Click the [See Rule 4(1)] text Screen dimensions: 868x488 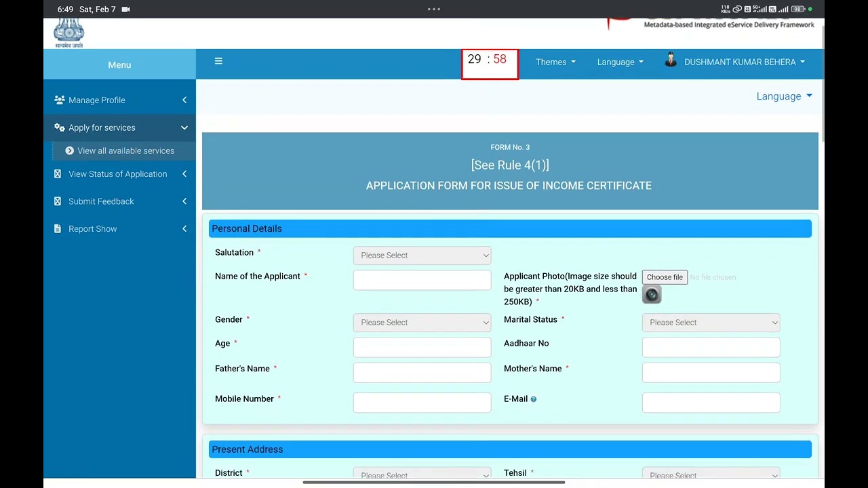(x=510, y=165)
